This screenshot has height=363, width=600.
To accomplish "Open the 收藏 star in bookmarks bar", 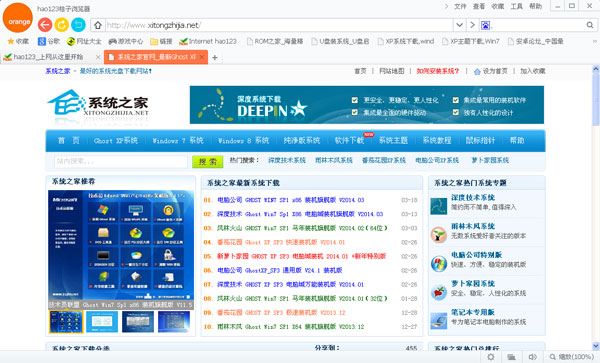I will 18,41.
